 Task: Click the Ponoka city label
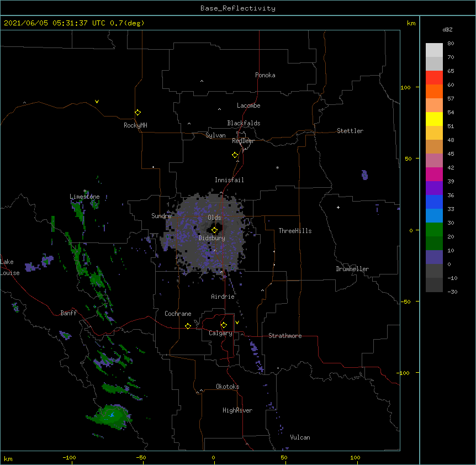coord(265,75)
